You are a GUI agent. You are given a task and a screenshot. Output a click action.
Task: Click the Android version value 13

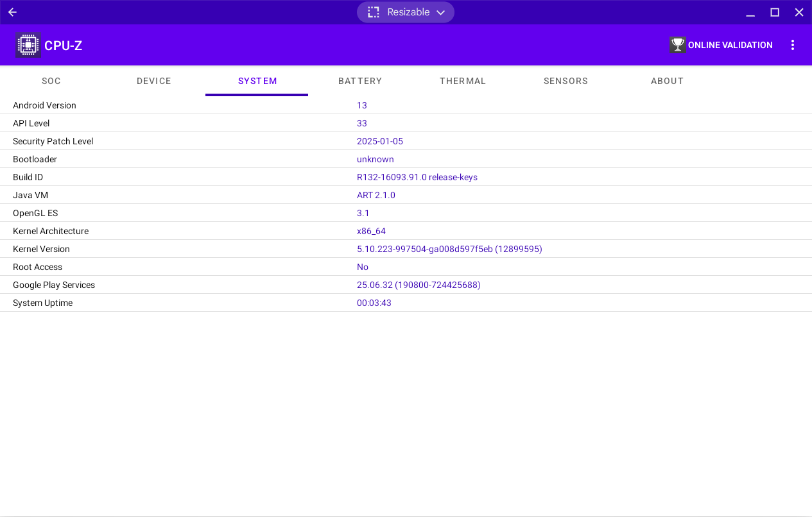click(x=362, y=105)
